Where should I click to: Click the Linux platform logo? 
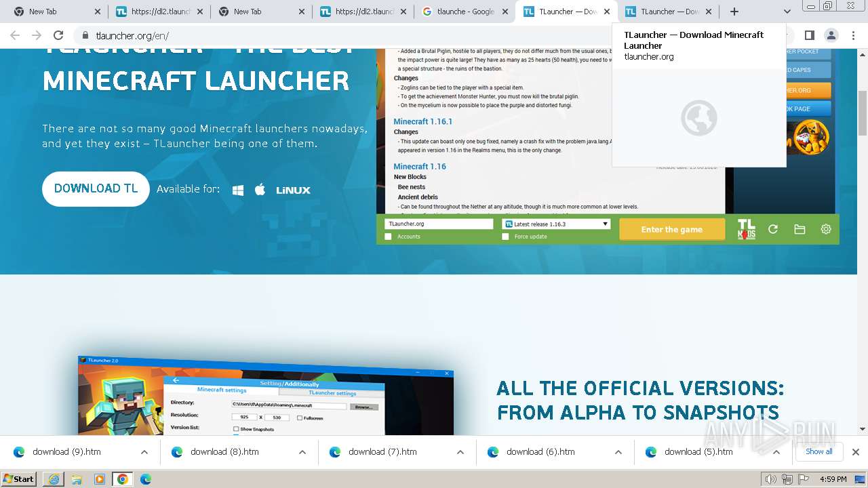tap(293, 190)
